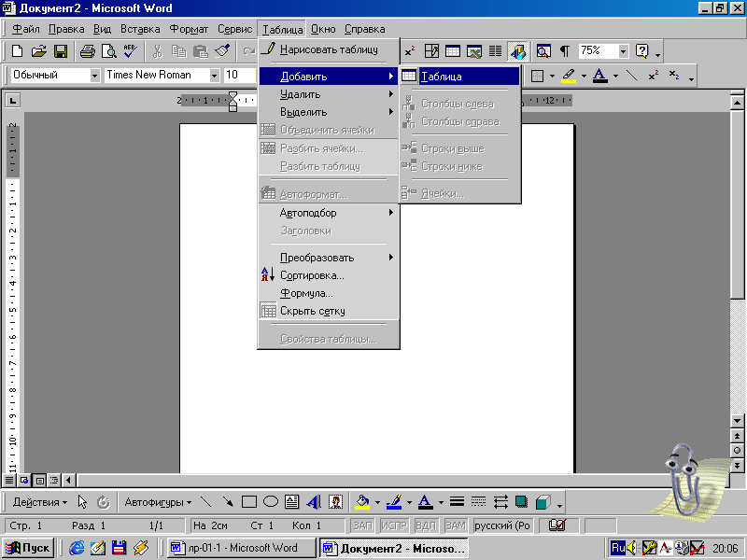This screenshot has width=747, height=560.
Task: Switch to лр-01-1 Microsoft Word taskbar button
Action: [x=242, y=548]
